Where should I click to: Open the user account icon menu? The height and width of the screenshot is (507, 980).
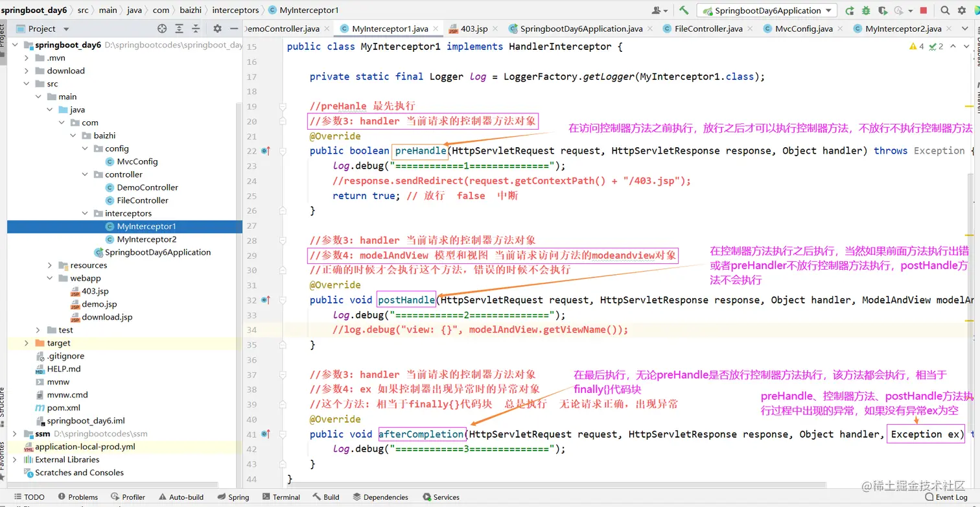[660, 10]
